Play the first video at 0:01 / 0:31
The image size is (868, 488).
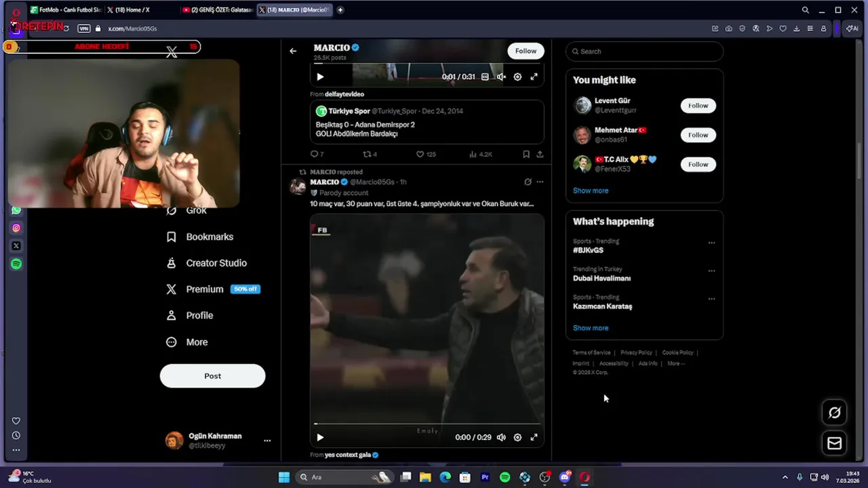(x=320, y=77)
